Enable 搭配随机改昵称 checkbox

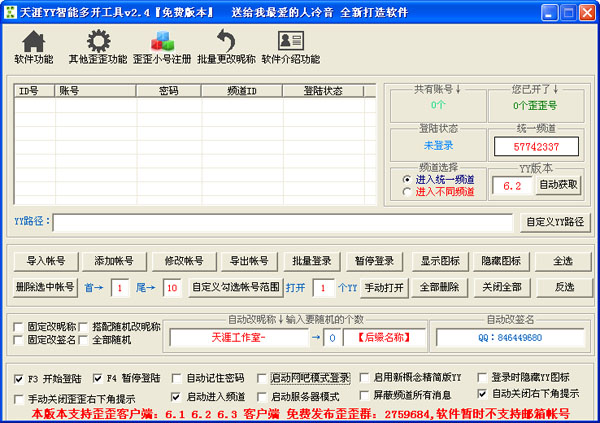83,327
